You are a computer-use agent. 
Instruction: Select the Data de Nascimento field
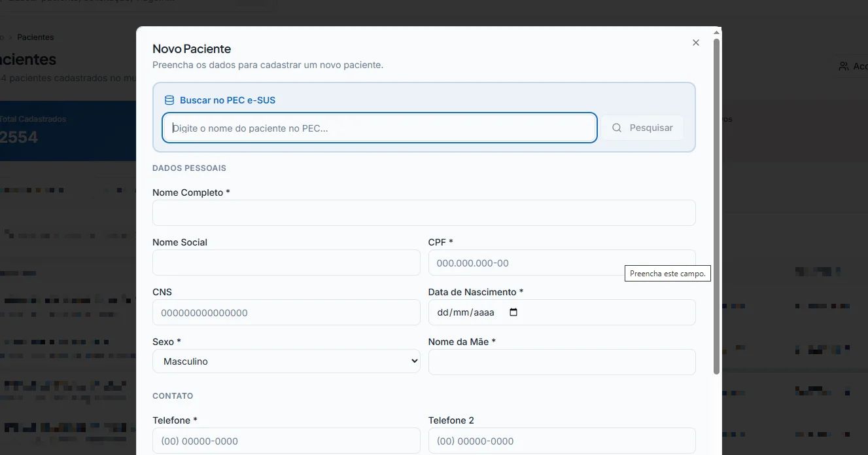click(x=562, y=312)
